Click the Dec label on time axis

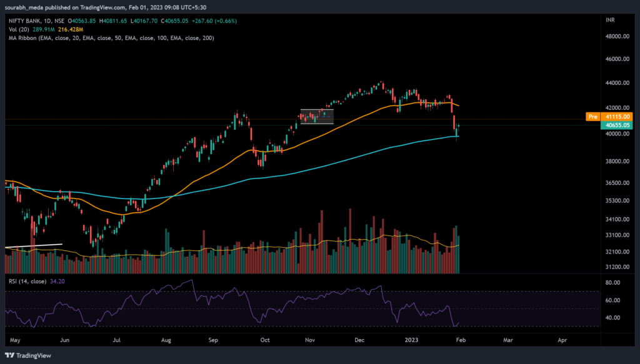(x=359, y=340)
